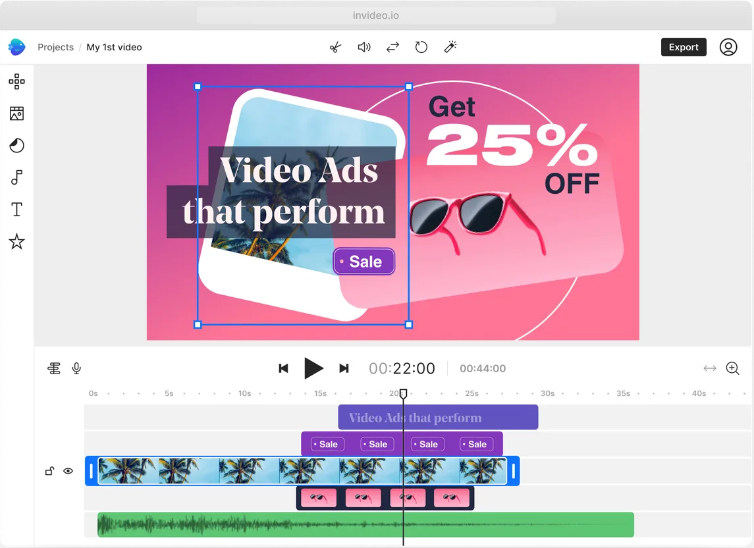The image size is (754, 548).
Task: Select the scissors trim tool
Action: click(x=335, y=47)
